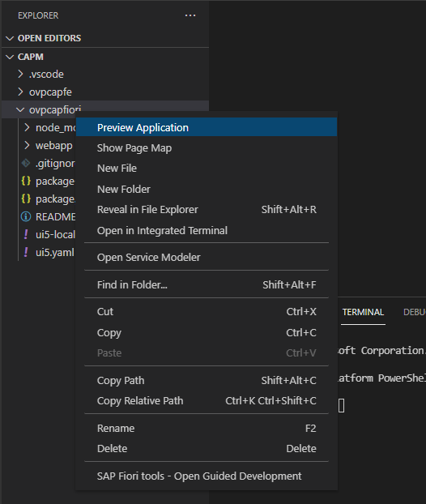Choose Open Service Modeler
The width and height of the screenshot is (426, 504).
point(207,257)
